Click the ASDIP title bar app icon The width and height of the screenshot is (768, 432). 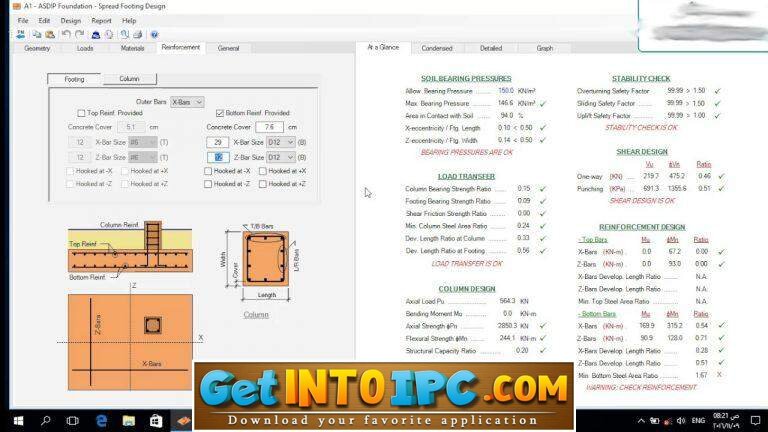pos(17,6)
